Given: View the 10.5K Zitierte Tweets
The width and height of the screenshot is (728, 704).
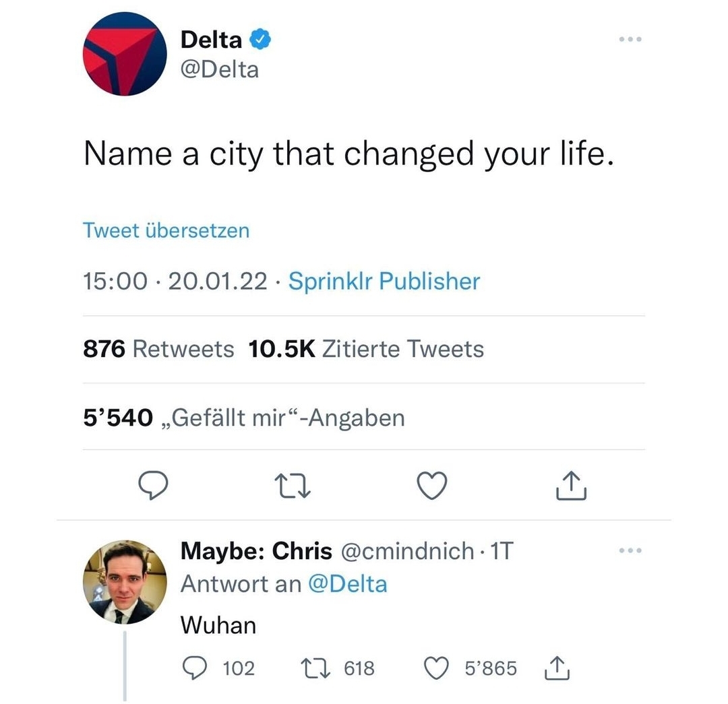Looking at the screenshot, I should click(366, 349).
